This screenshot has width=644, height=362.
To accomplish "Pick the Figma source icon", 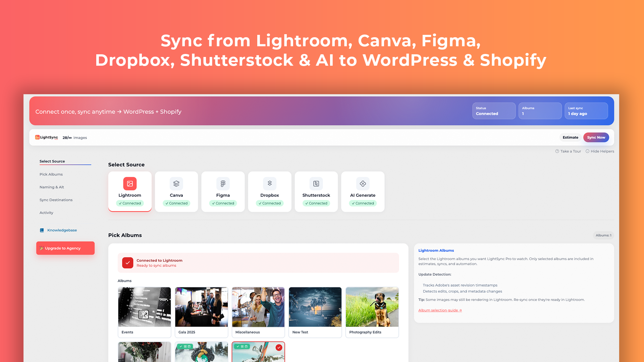I will (223, 184).
